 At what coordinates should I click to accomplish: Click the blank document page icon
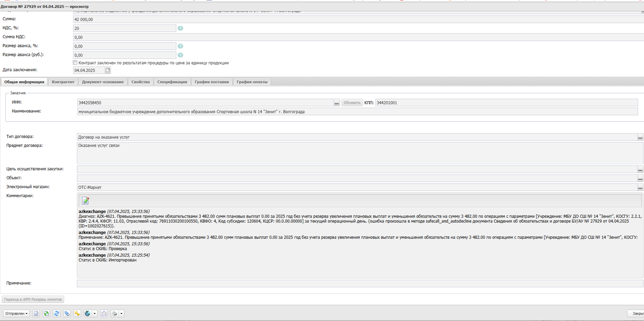coord(36,313)
